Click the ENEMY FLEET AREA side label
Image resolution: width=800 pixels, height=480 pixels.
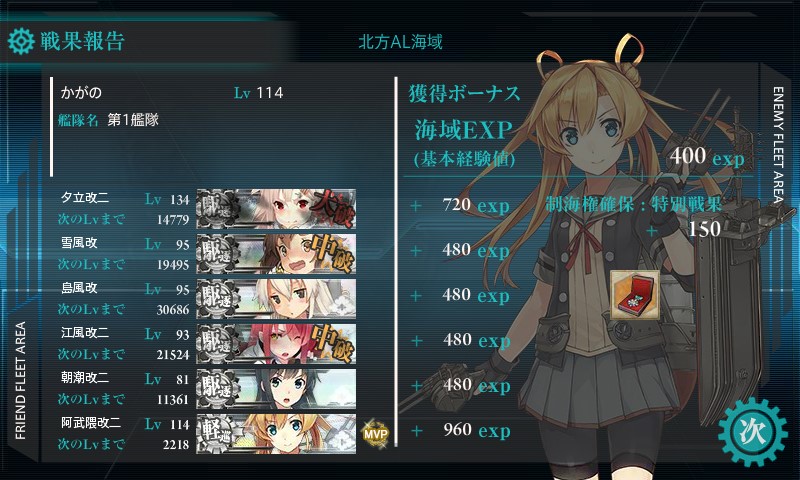tap(778, 145)
